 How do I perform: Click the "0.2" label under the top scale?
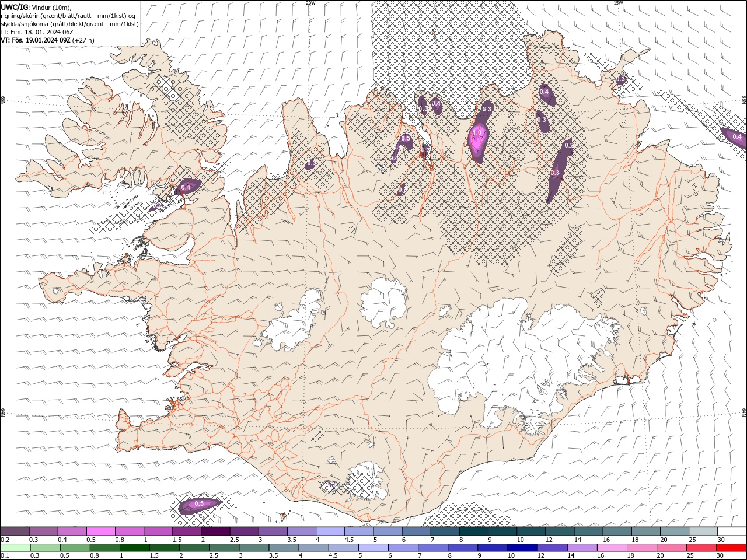[5, 540]
